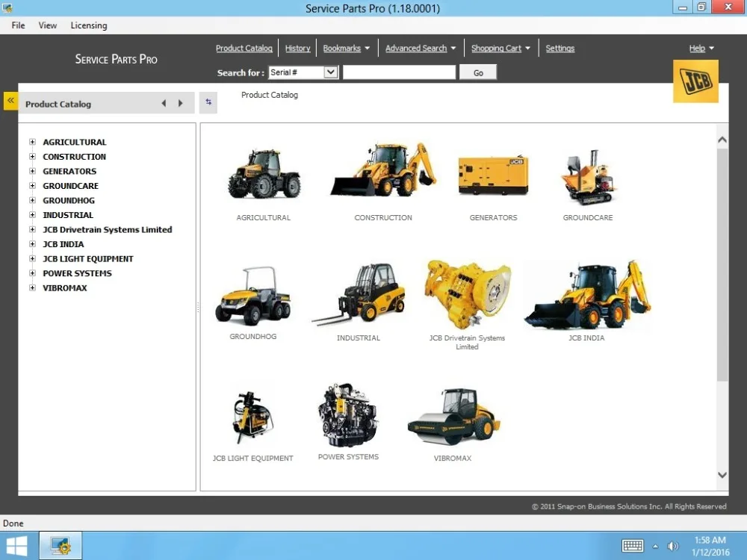747x560 pixels.
Task: Click the INDUSTRIAL caption under forklift
Action: [x=359, y=338]
